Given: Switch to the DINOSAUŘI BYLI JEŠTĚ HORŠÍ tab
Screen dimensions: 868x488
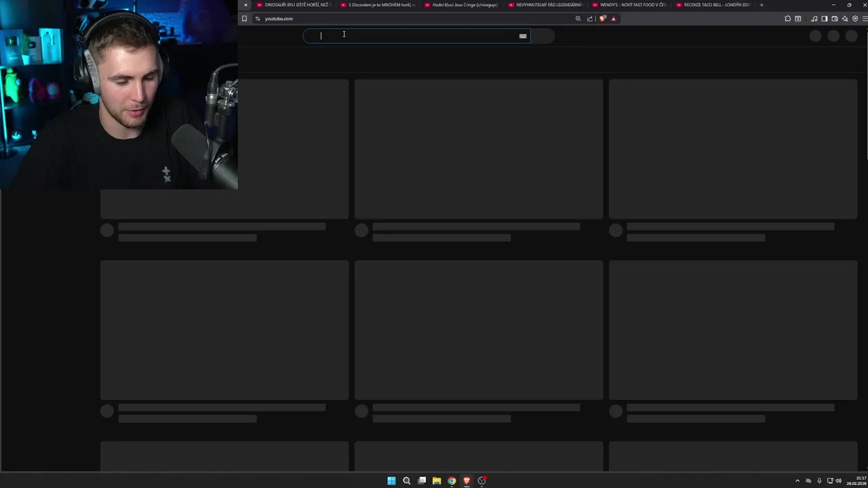Looking at the screenshot, I should 293,5.
